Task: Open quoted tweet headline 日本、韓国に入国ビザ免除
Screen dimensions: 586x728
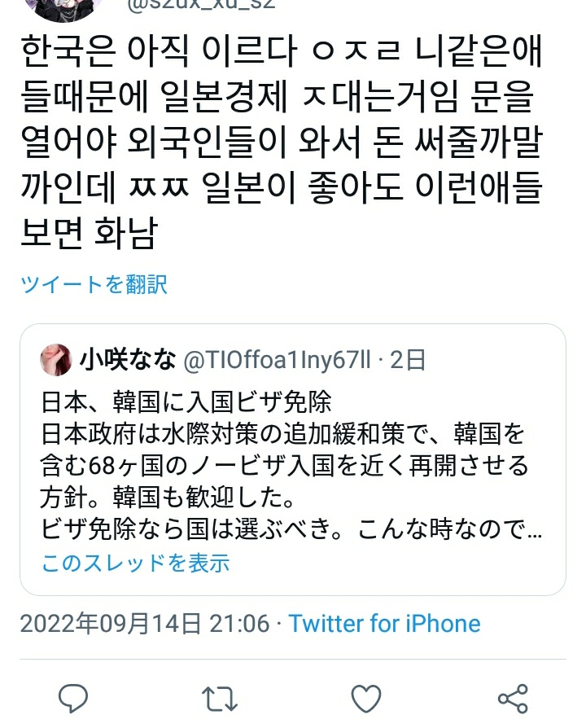Action: tap(186, 402)
